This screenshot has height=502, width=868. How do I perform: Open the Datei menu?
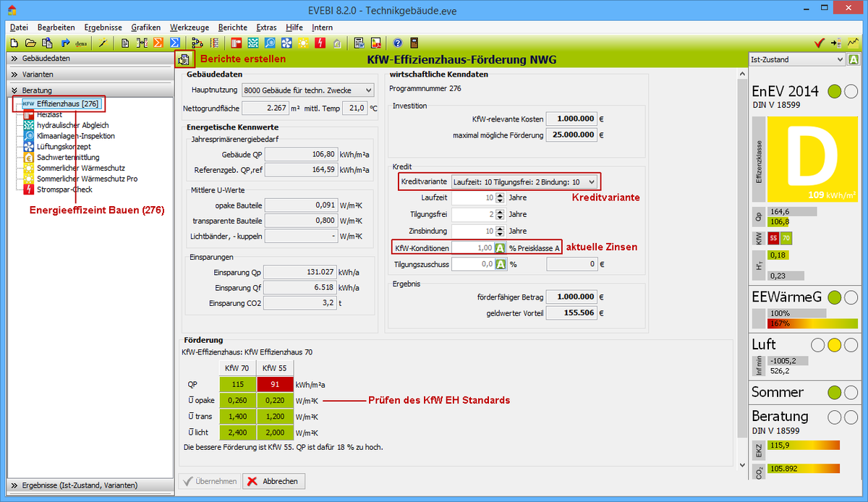(19, 27)
